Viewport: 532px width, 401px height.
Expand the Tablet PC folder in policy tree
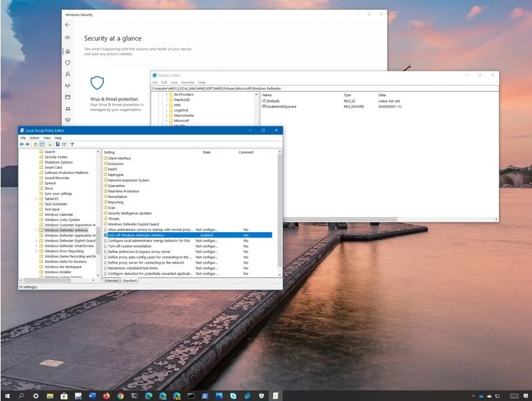point(36,199)
